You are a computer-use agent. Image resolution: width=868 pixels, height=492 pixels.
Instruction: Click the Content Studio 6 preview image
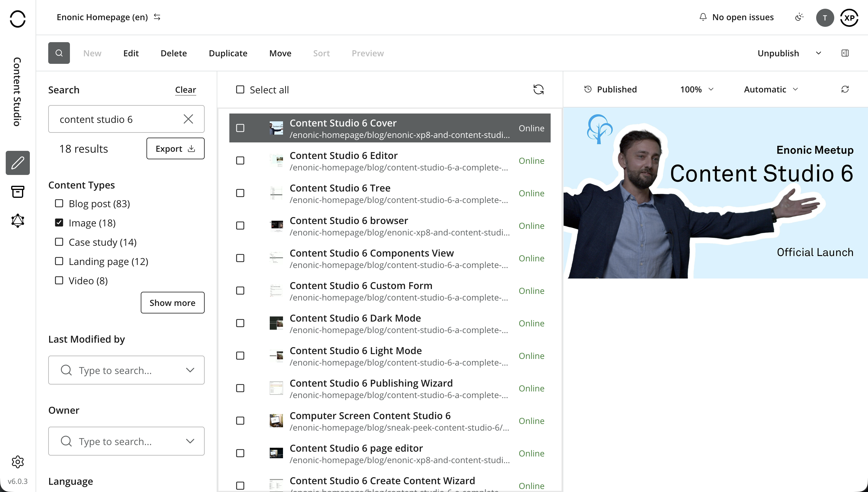[715, 193]
